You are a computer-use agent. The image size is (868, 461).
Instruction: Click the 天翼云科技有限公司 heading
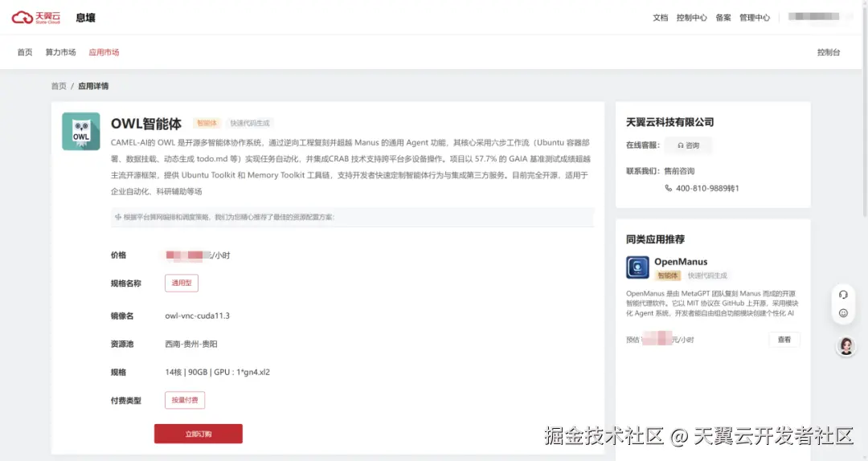(x=669, y=122)
